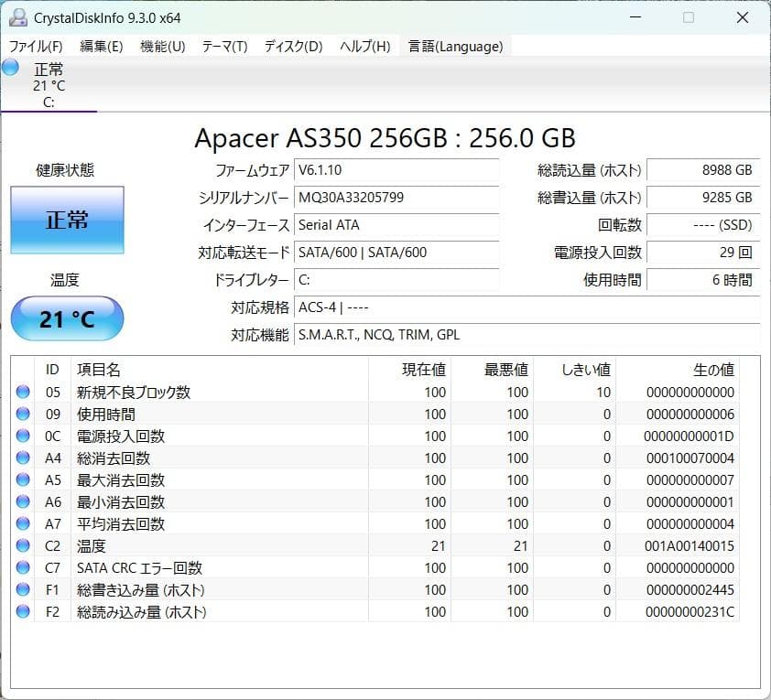Viewport: 771px width, 700px height.
Task: Click the CrystalDiskInfo app icon in title bar
Action: pyautogui.click(x=18, y=17)
